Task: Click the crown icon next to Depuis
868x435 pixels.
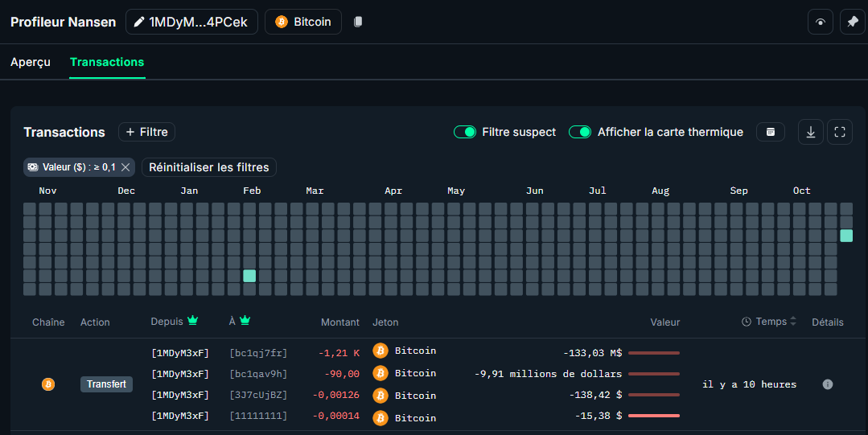Action: [x=192, y=321]
